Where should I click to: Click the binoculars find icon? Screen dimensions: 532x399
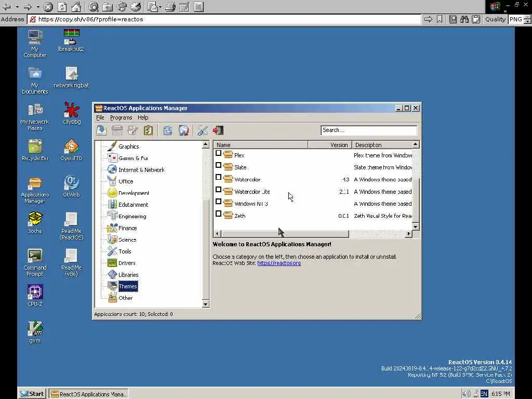(464, 19)
